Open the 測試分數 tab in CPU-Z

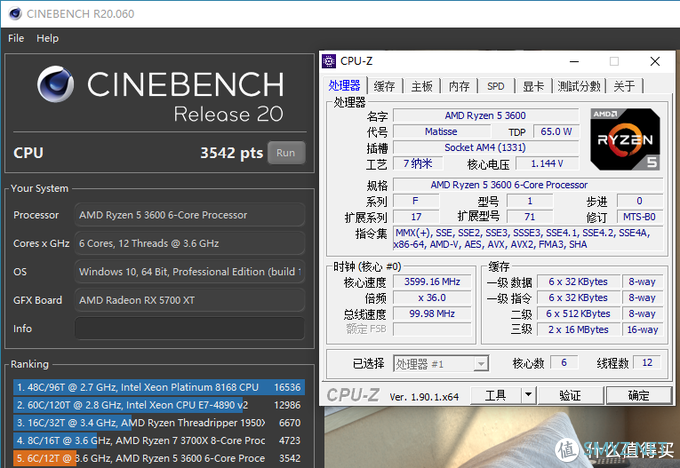pyautogui.click(x=579, y=86)
